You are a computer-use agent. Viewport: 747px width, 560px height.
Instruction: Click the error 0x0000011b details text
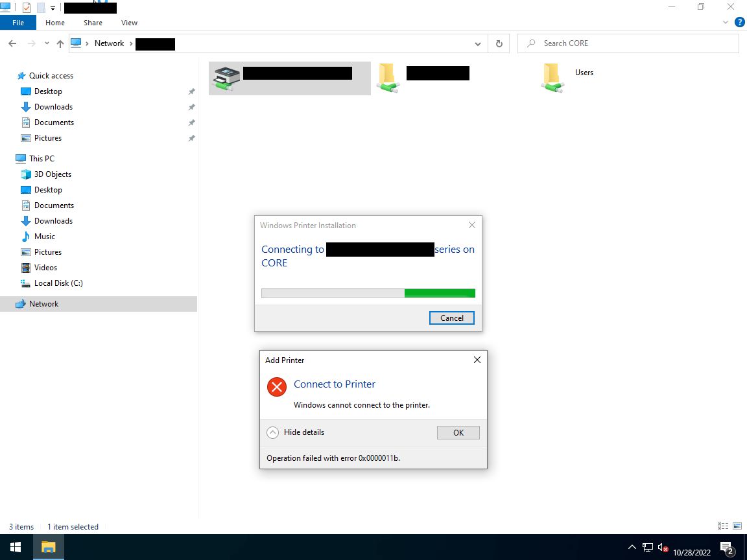pyautogui.click(x=333, y=458)
